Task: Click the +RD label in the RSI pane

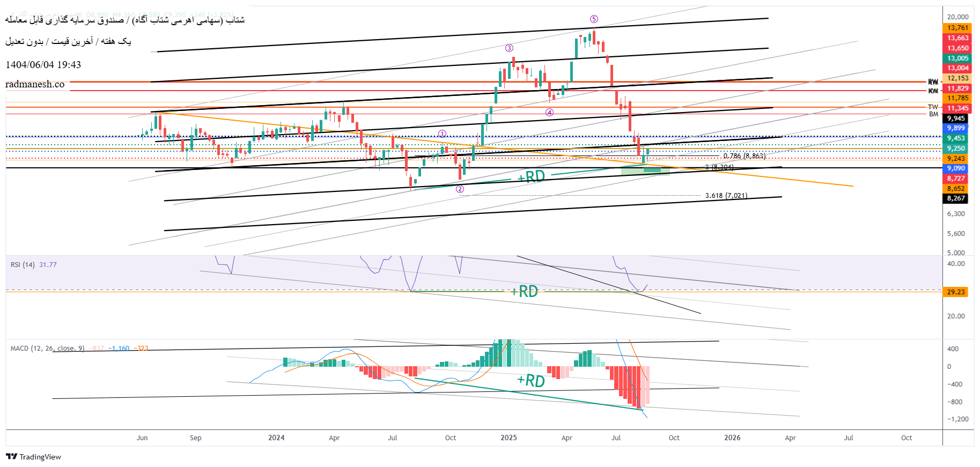Action: 524,292
